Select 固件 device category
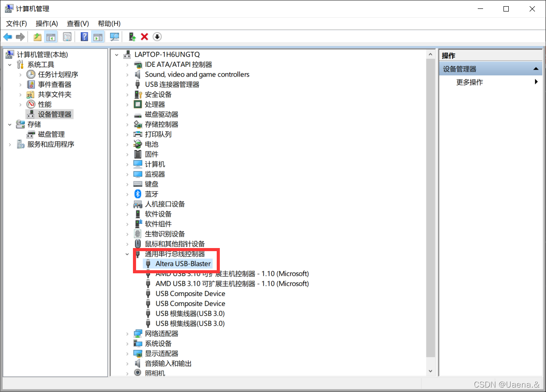This screenshot has height=392, width=546. (x=152, y=154)
